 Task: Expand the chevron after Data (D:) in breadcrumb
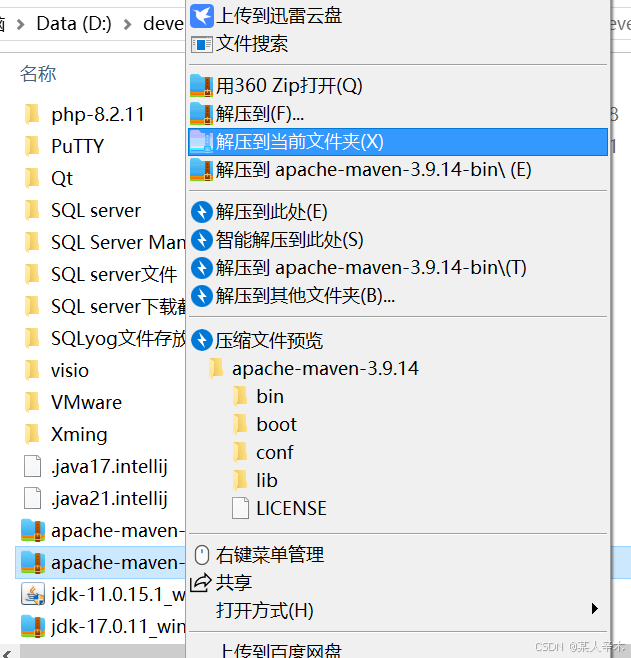click(128, 24)
